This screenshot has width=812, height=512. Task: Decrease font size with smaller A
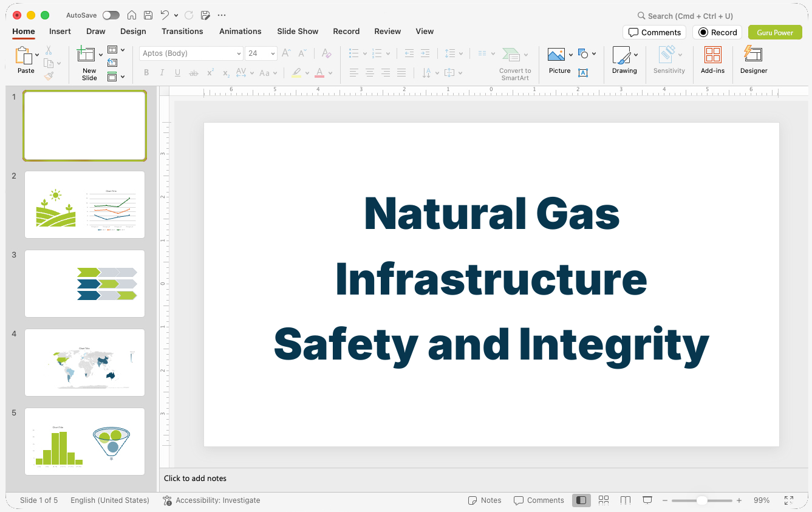point(302,53)
